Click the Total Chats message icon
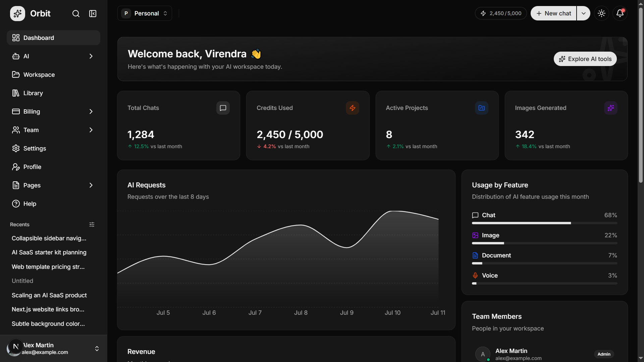 tap(223, 108)
